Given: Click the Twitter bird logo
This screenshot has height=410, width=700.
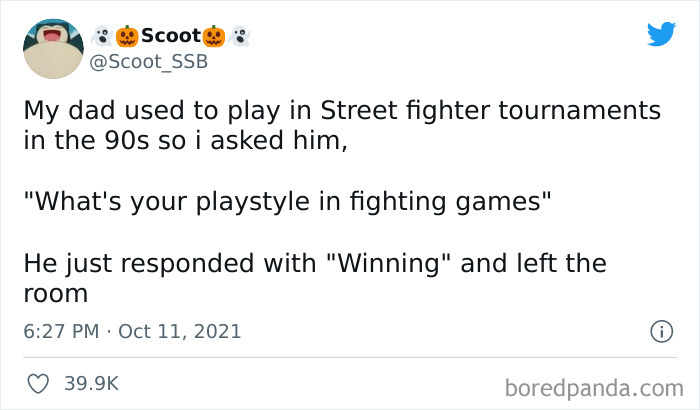Looking at the screenshot, I should (661, 35).
